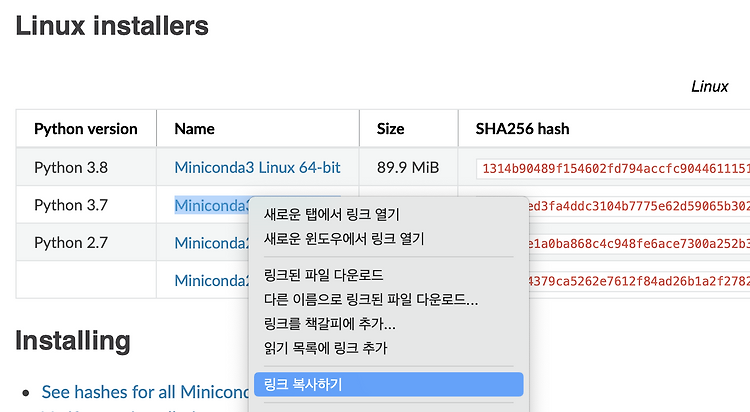Click the italic 'Linux' table caption

(x=710, y=87)
